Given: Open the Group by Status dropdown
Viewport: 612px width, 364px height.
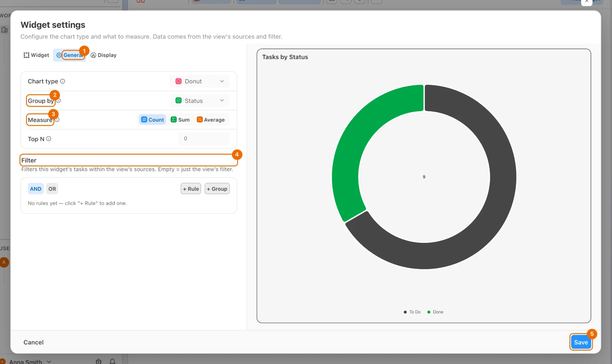Looking at the screenshot, I should click(x=199, y=101).
